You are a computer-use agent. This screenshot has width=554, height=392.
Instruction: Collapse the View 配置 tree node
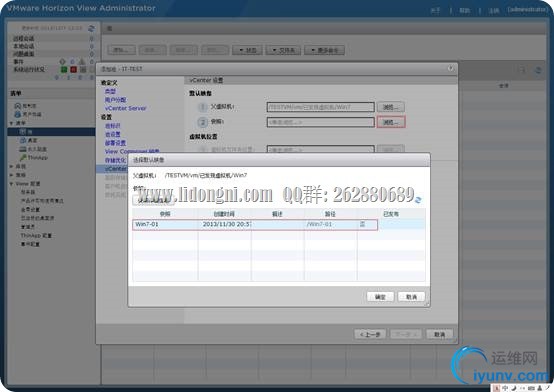pos(12,183)
